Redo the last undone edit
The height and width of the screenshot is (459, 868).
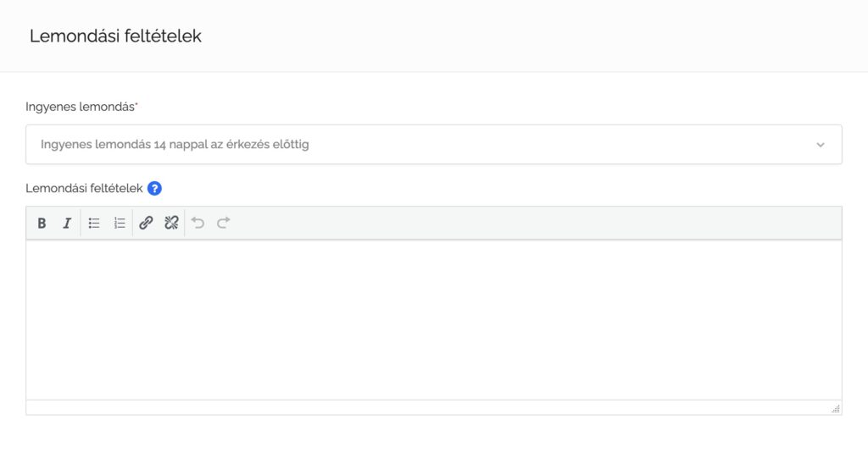pos(223,223)
